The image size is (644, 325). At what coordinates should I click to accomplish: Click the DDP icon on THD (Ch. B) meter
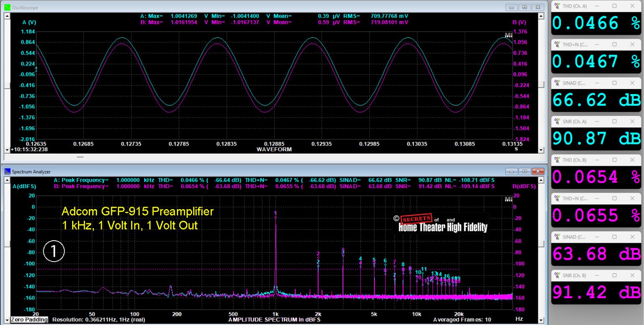click(558, 160)
